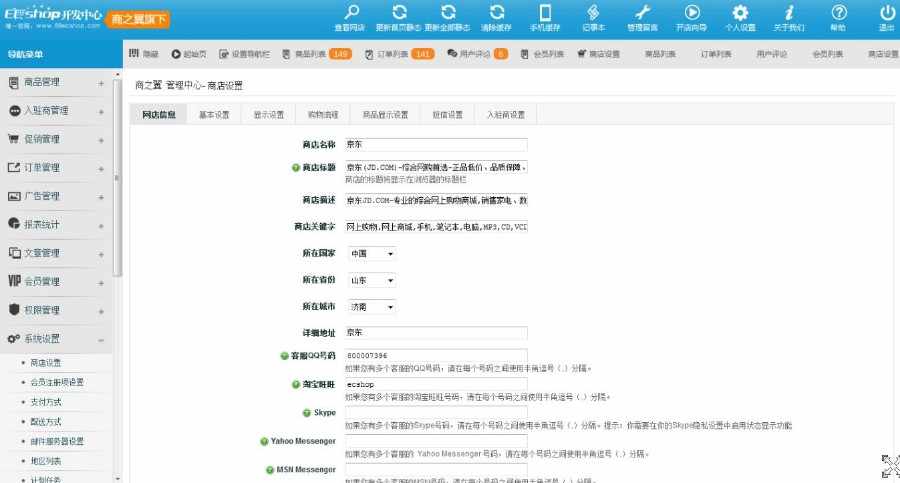Open 会员注册项设置 in sidebar submenu
This screenshot has width=900, height=483.
pos(57,382)
